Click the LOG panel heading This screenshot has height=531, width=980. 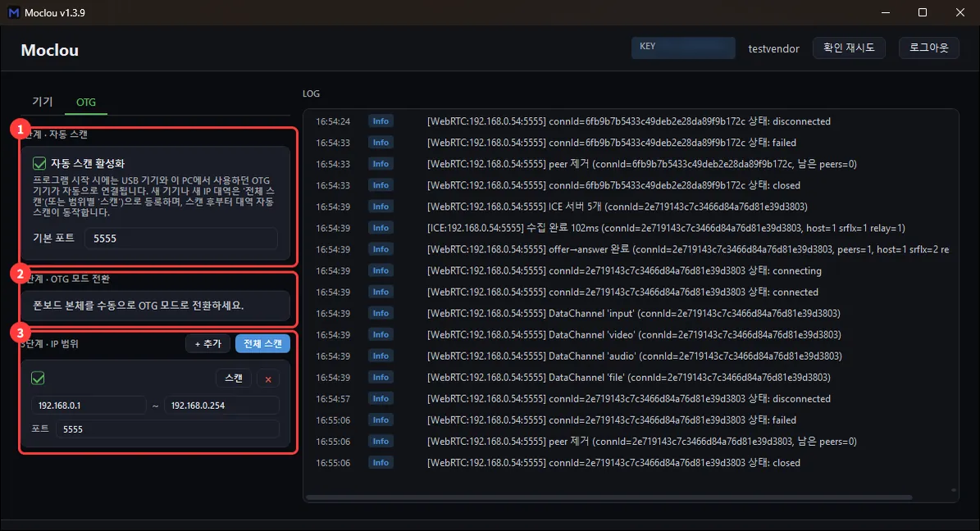coord(312,93)
